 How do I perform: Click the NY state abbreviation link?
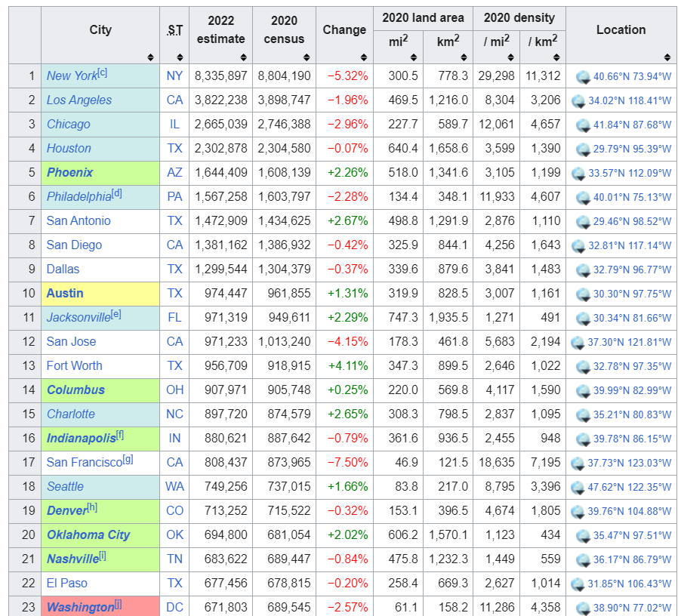pos(174,76)
